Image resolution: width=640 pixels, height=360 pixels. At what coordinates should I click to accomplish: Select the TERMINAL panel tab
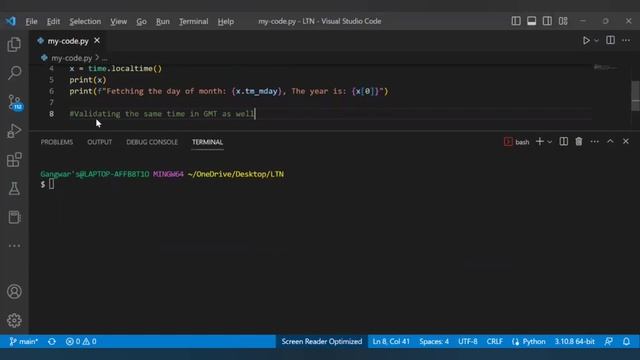tap(207, 142)
